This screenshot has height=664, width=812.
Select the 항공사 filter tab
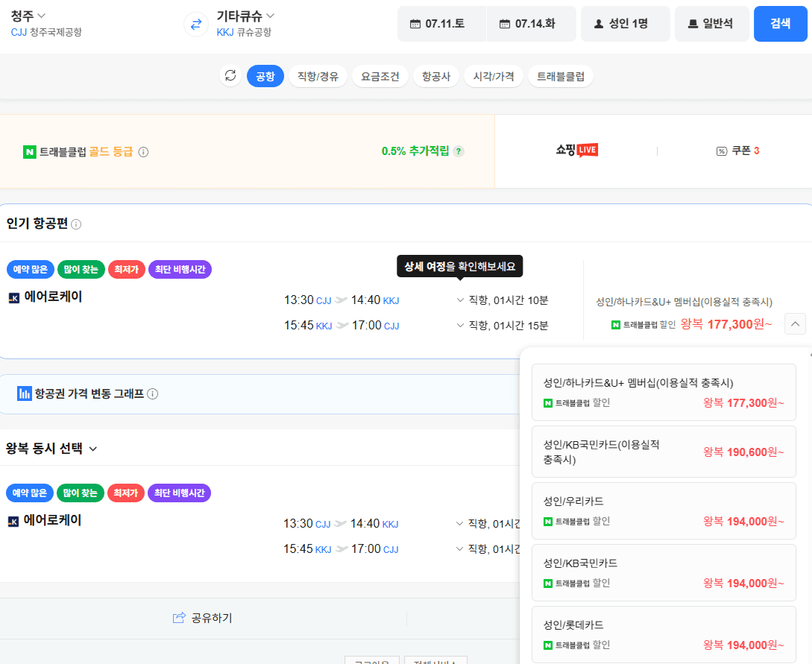click(436, 76)
